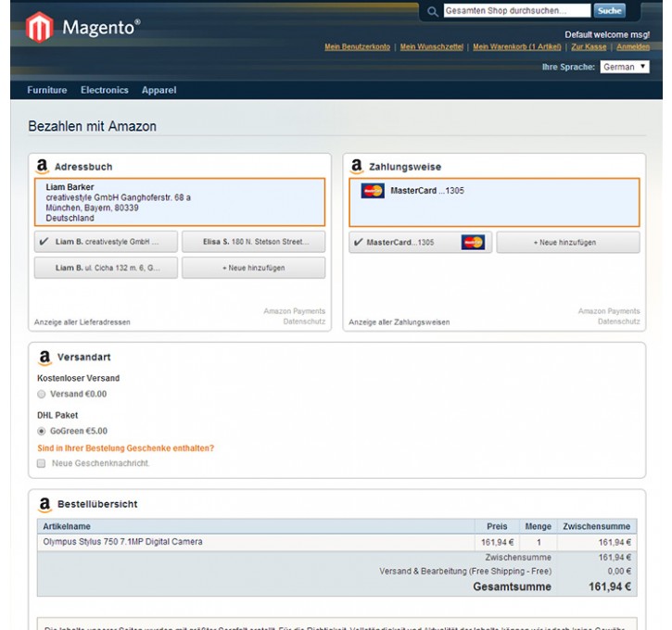This screenshot has width=672, height=630.
Task: Click the Amazon logo beside Versandart
Action: pos(44,358)
